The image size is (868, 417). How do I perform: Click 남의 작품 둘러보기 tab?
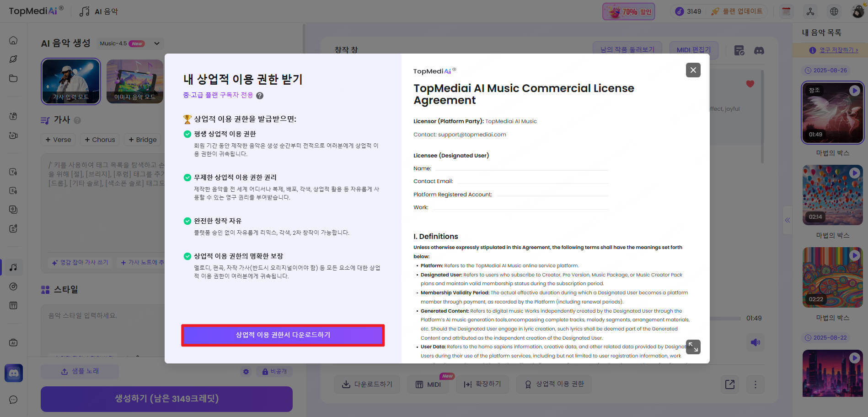[627, 49]
